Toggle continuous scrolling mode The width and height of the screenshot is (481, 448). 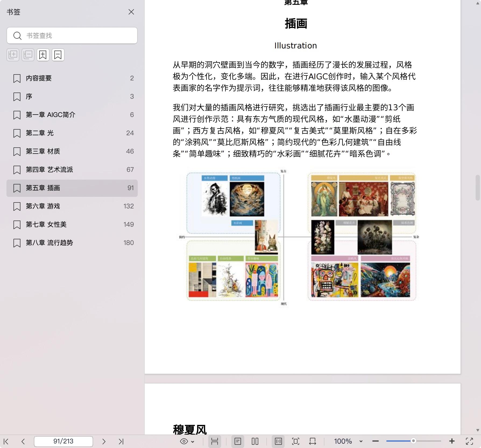(215, 441)
